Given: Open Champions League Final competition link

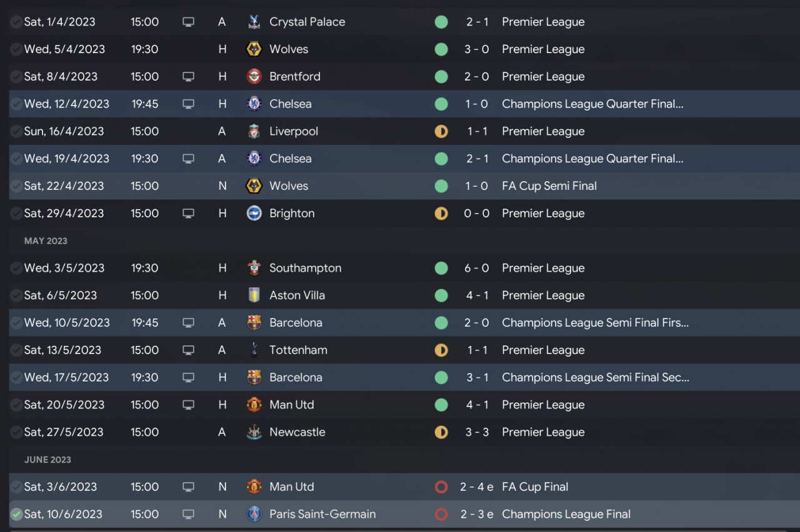Looking at the screenshot, I should pos(566,515).
